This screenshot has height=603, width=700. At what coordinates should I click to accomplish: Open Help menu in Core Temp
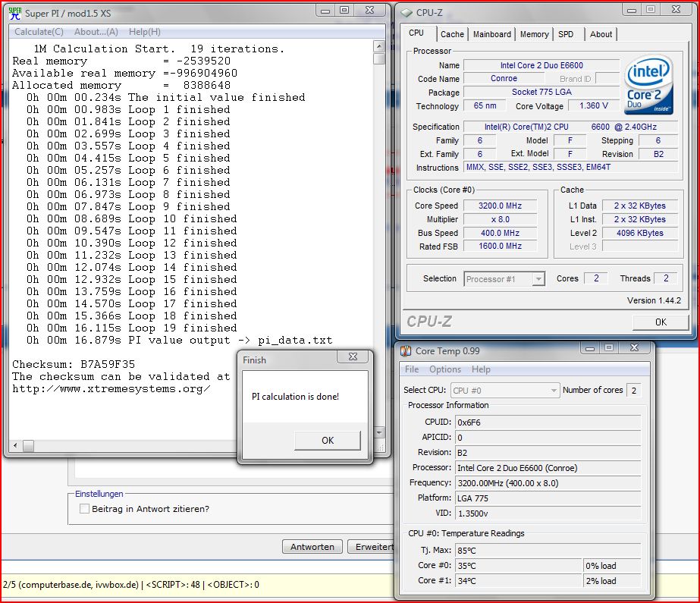click(x=481, y=369)
